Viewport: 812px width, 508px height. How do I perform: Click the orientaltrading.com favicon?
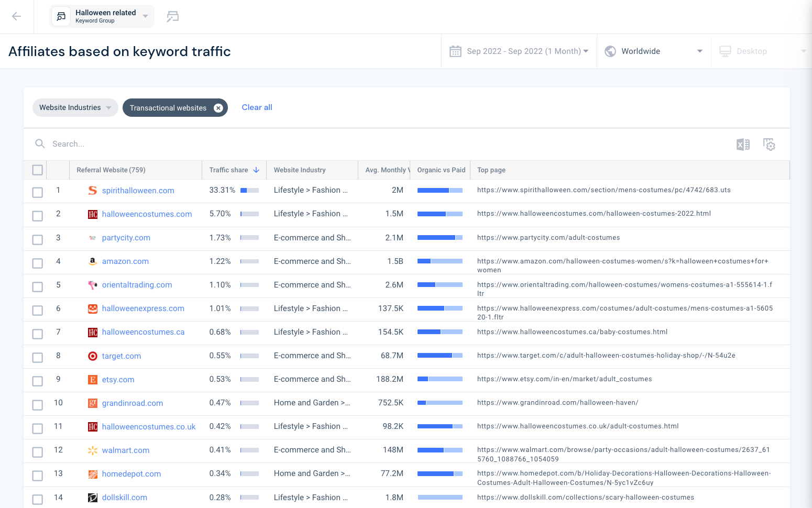click(93, 285)
